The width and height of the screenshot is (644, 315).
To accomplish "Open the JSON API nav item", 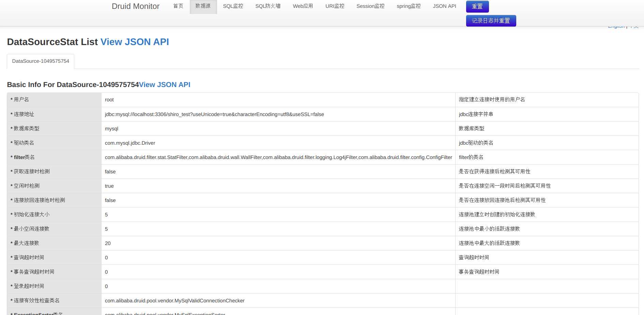I will tap(444, 6).
